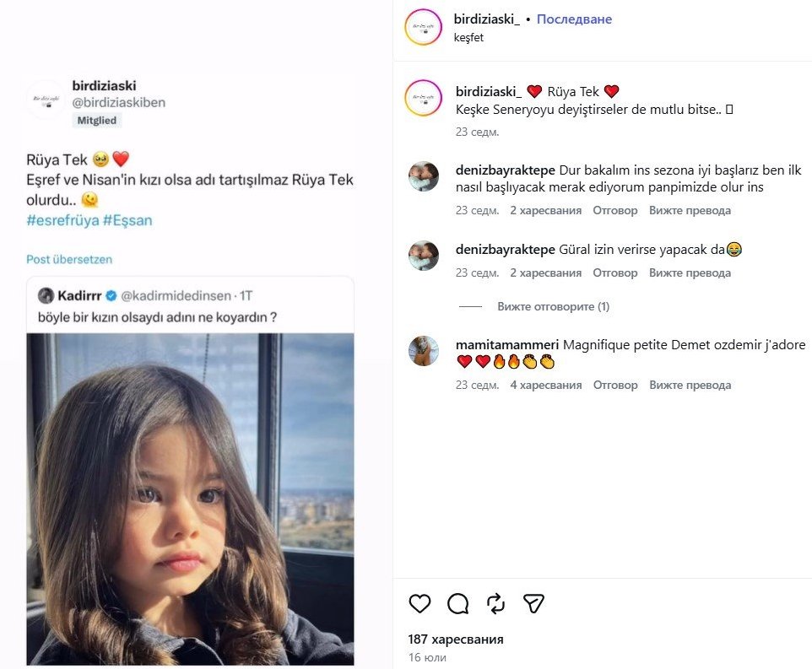Viewport: 812px width, 669px height.
Task: Expand replies with Вижте отговорите (1)
Action: pyautogui.click(x=553, y=306)
